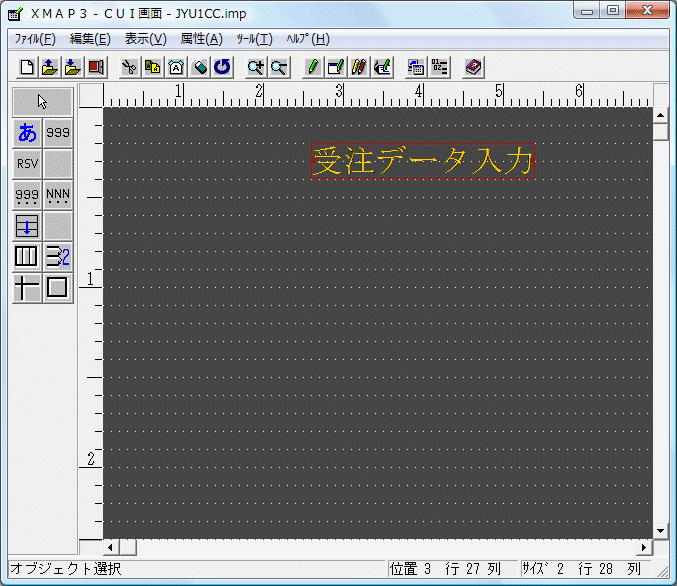Select the pointer selection tool
Image resolution: width=677 pixels, height=586 pixels.
click(42, 102)
